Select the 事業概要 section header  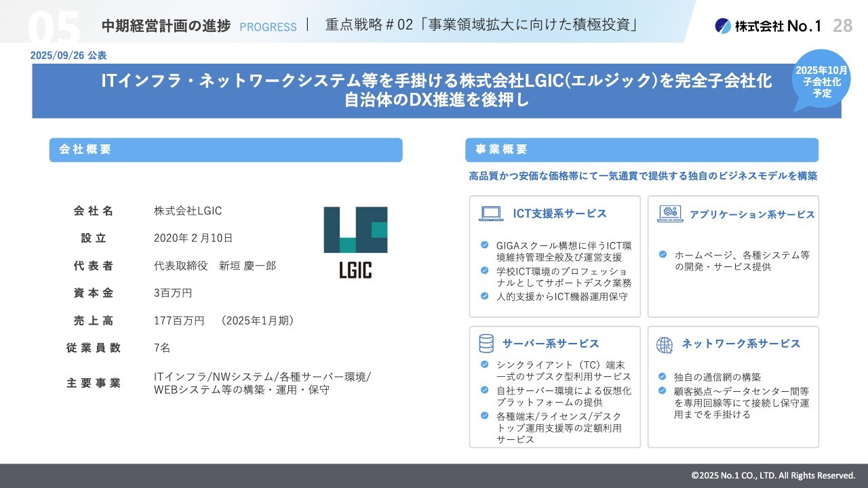click(641, 150)
